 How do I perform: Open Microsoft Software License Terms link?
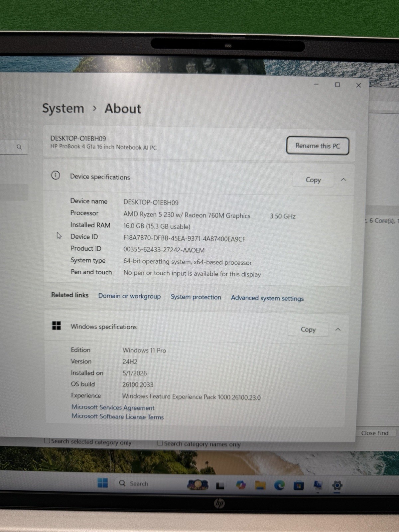[118, 417]
